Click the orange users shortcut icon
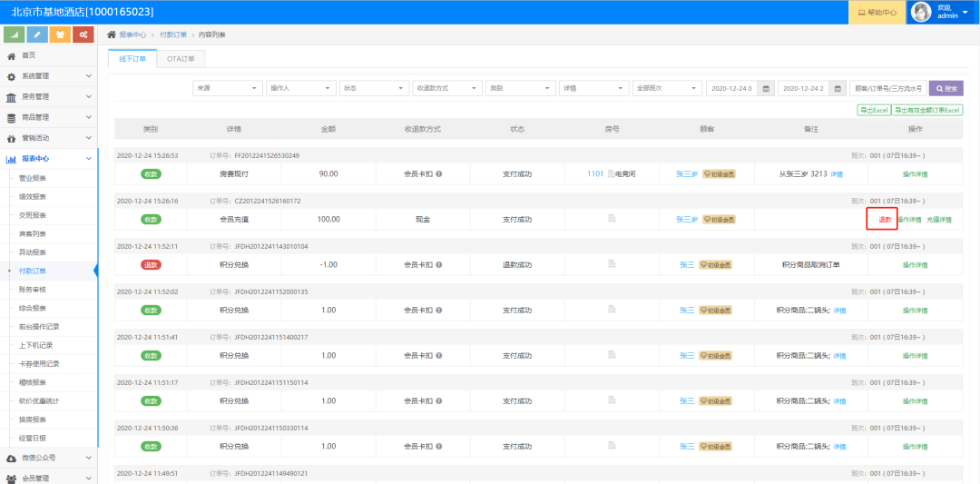 tap(60, 35)
